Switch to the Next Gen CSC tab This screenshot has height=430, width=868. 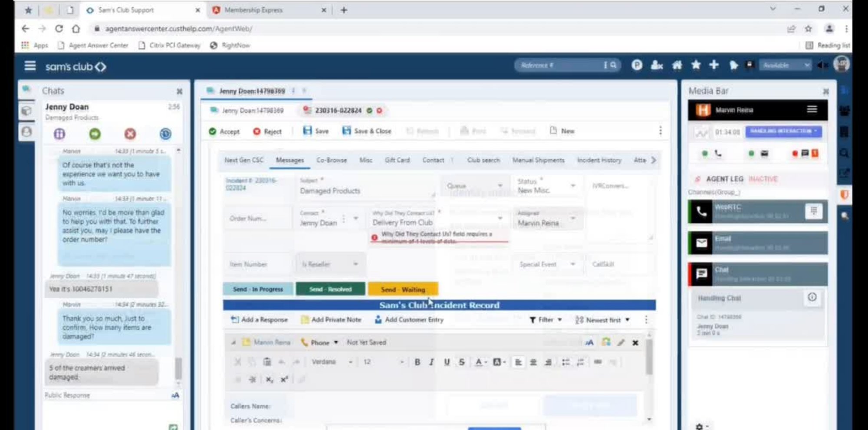[x=243, y=160]
